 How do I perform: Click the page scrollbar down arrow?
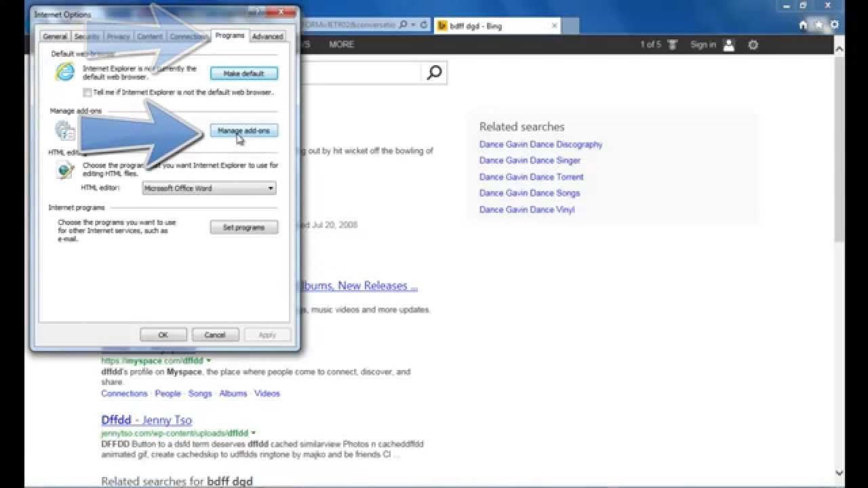[x=840, y=472]
